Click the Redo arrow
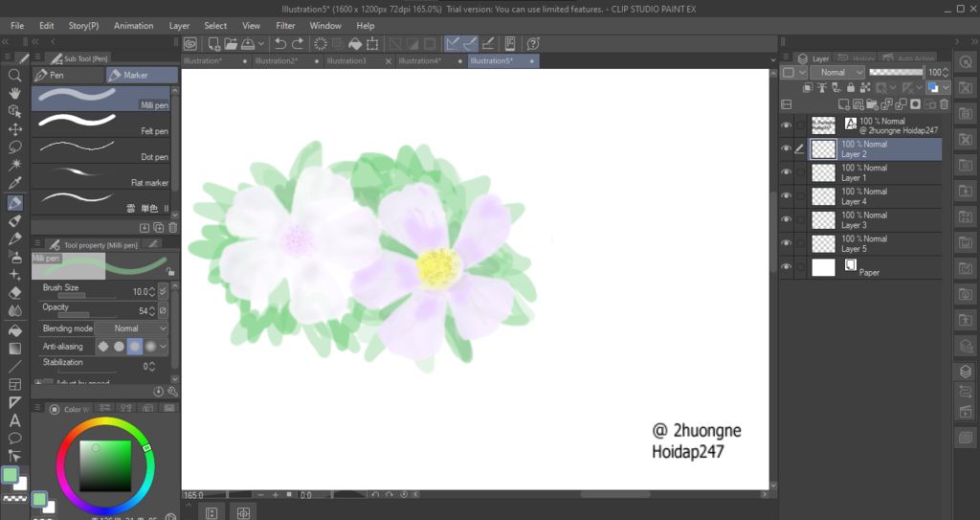 point(298,44)
